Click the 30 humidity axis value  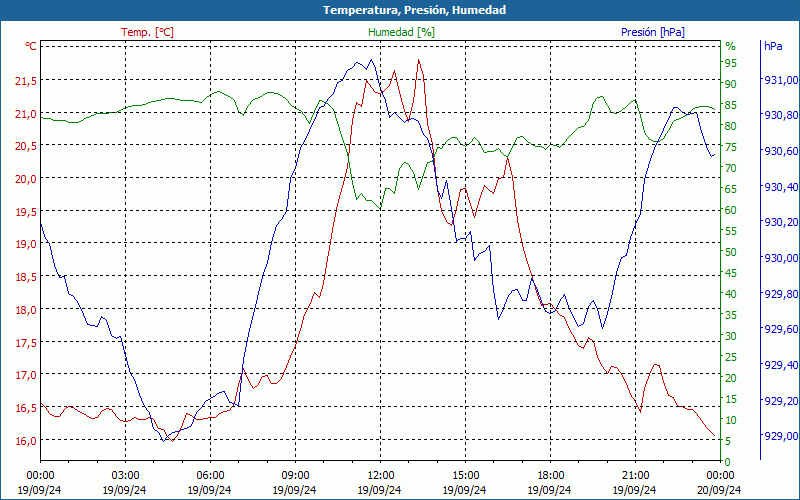pos(731,336)
